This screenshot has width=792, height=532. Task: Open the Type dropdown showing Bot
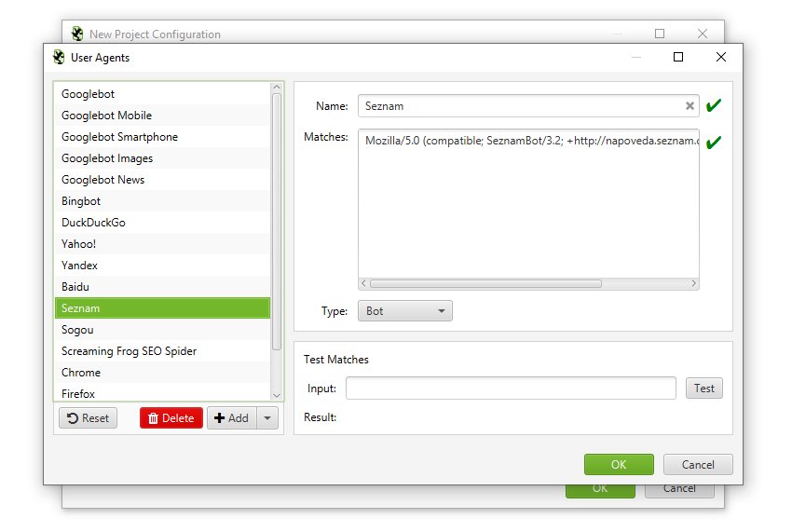[x=405, y=310]
